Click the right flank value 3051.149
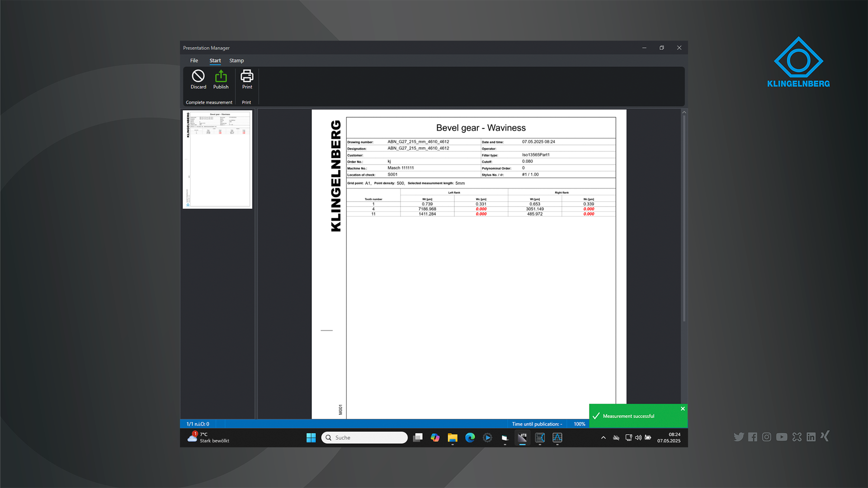 point(535,209)
